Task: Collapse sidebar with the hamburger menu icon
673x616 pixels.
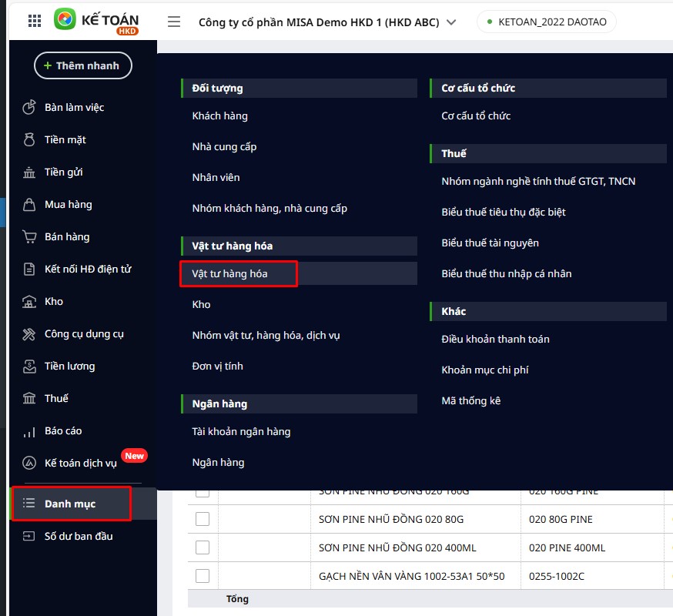Action: tap(174, 22)
